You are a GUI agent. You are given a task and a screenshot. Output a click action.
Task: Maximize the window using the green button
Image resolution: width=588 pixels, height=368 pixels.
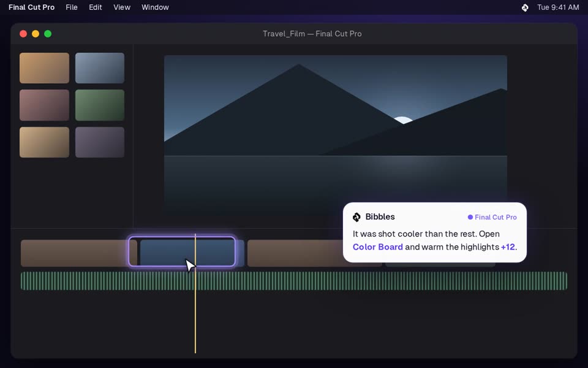48,34
